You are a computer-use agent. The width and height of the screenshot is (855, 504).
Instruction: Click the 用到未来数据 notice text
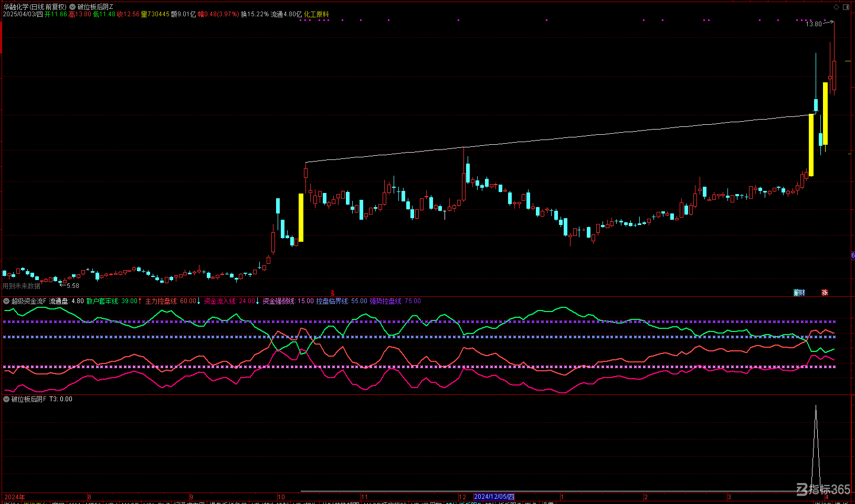click(x=22, y=286)
